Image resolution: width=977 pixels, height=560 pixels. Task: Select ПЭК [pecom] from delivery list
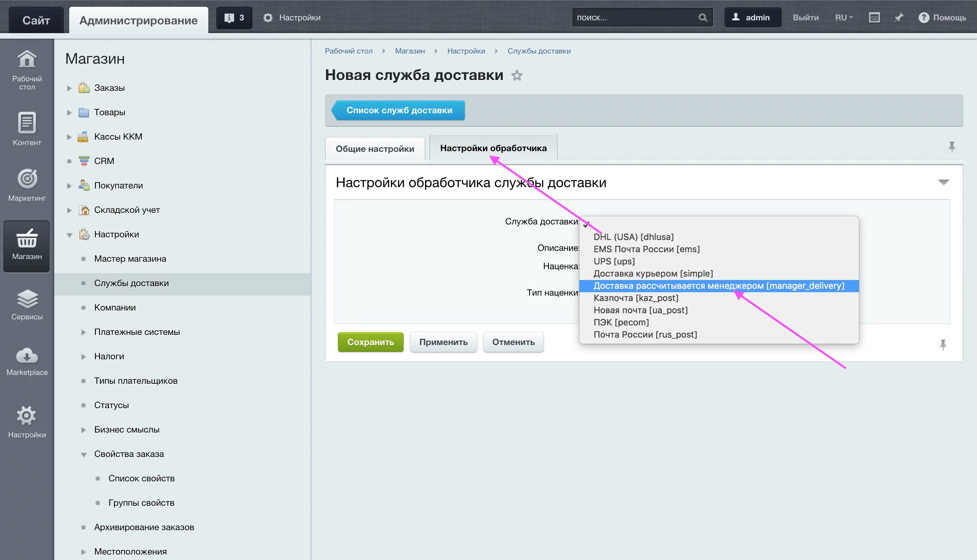pyautogui.click(x=621, y=322)
